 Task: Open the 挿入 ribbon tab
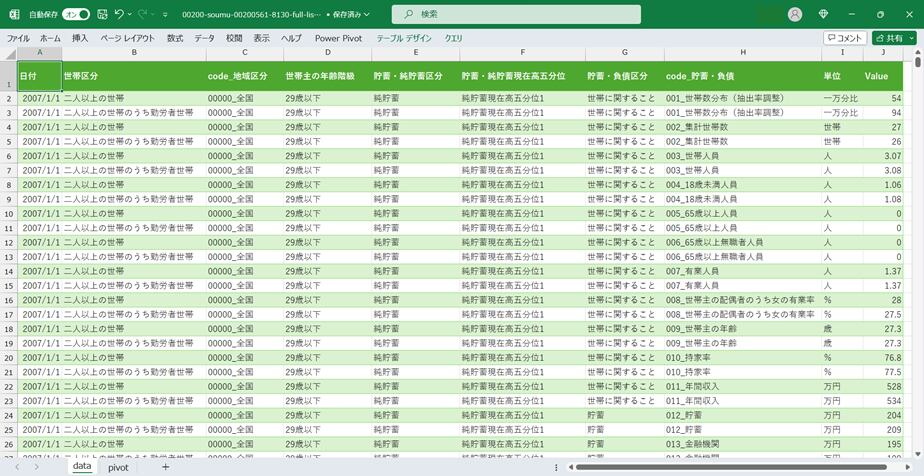point(80,38)
